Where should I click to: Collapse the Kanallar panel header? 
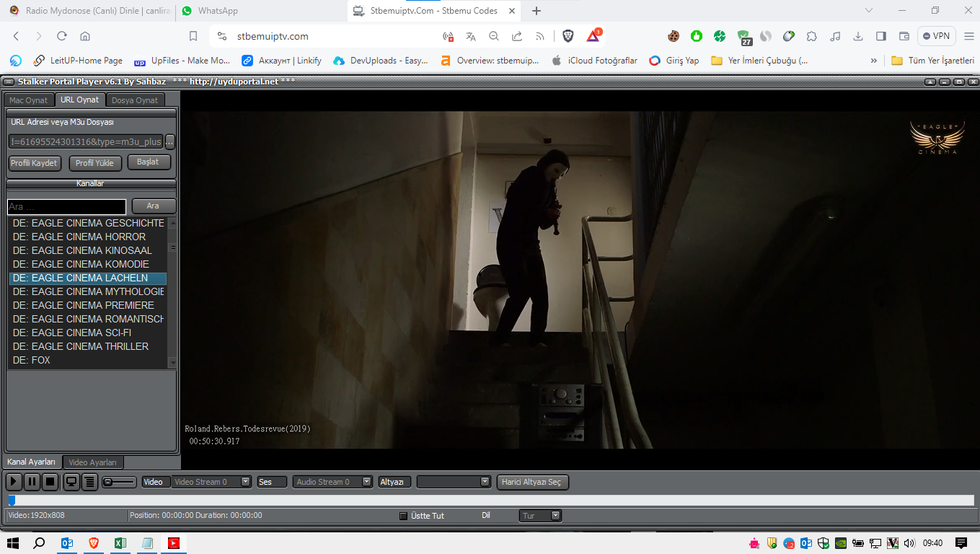click(x=91, y=184)
